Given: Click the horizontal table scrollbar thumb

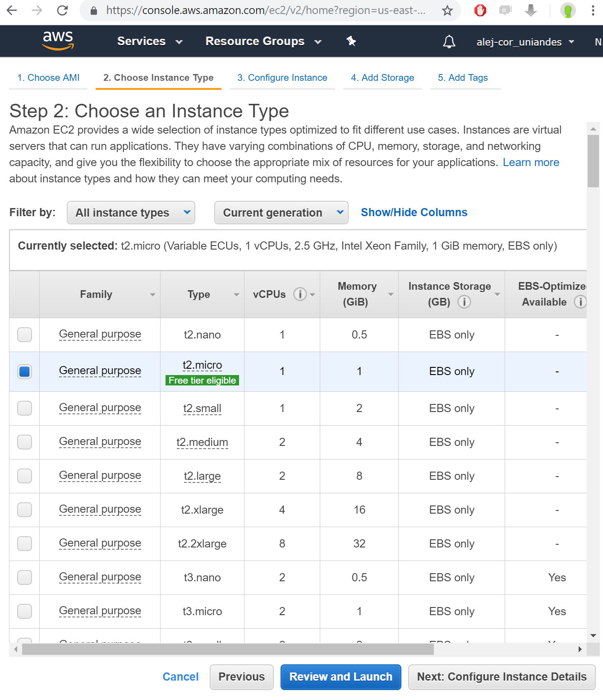Looking at the screenshot, I should click(228, 649).
